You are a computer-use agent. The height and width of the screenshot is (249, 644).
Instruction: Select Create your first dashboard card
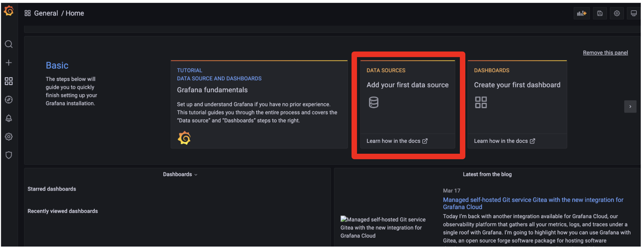click(x=517, y=85)
